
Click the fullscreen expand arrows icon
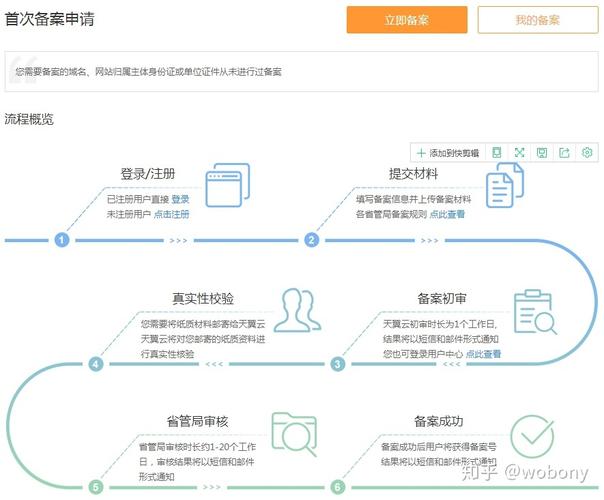coord(519,153)
